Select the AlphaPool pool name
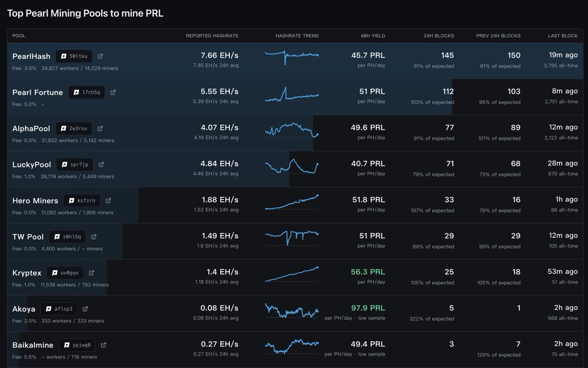The width and height of the screenshot is (588, 368). [31, 129]
